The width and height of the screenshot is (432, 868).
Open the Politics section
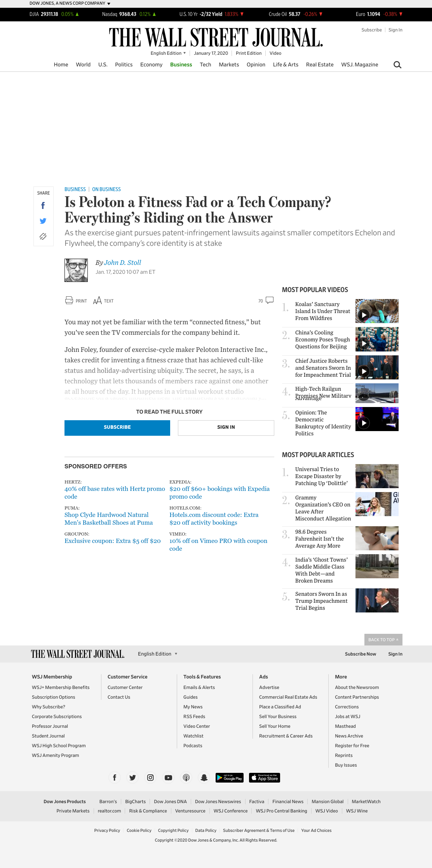124,64
